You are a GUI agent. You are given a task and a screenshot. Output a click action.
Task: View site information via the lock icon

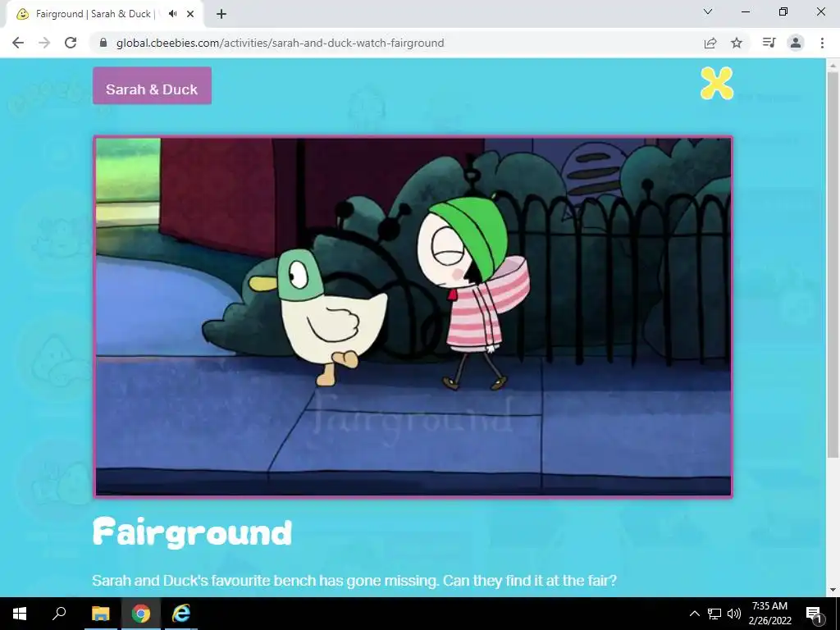point(104,43)
